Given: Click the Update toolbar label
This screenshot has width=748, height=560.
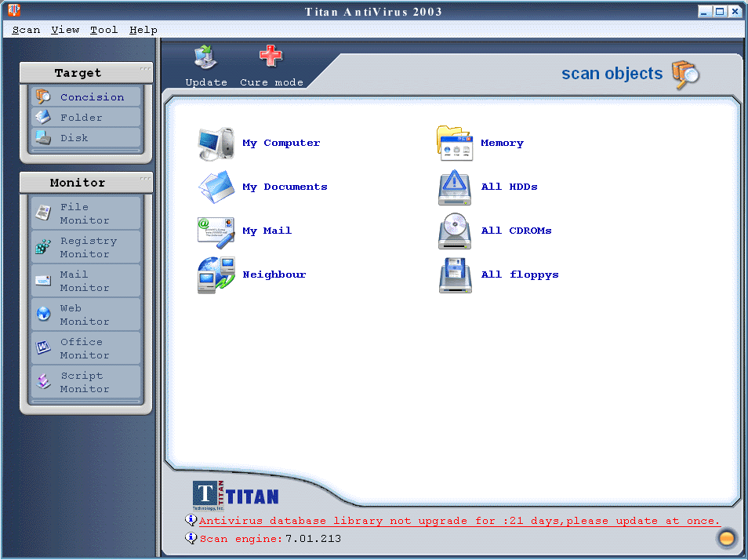Looking at the screenshot, I should point(206,82).
